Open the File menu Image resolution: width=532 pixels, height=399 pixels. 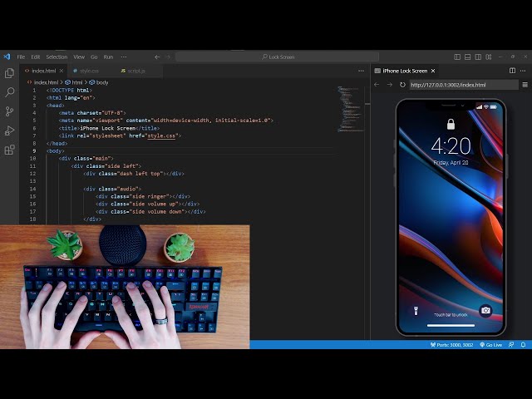[x=21, y=57]
